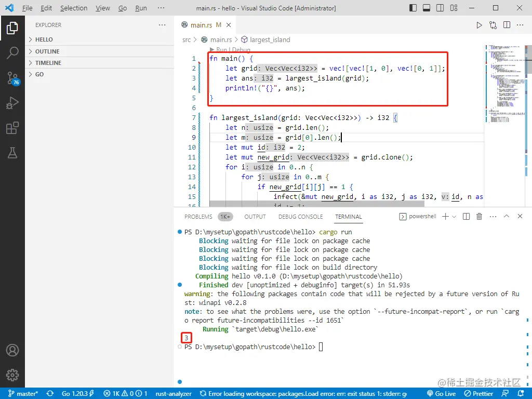
Task: Click Error loading workspace status message
Action: point(303,394)
